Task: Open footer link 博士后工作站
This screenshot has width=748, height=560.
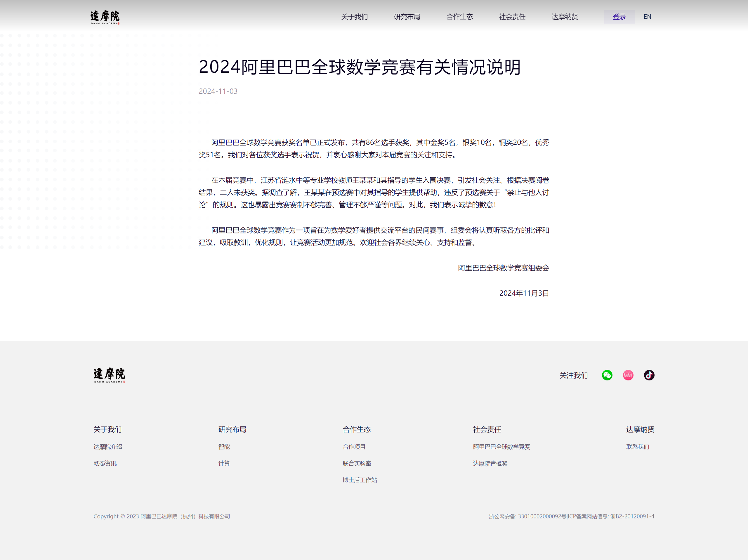Action: coord(360,480)
